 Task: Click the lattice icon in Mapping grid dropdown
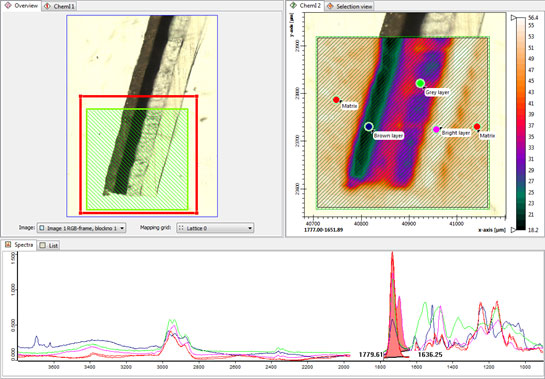click(181, 228)
